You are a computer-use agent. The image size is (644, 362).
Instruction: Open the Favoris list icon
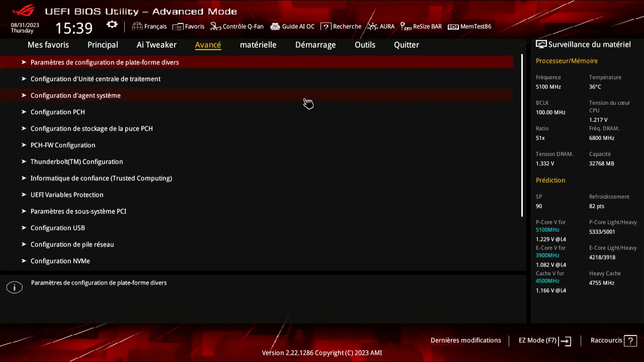(x=178, y=26)
